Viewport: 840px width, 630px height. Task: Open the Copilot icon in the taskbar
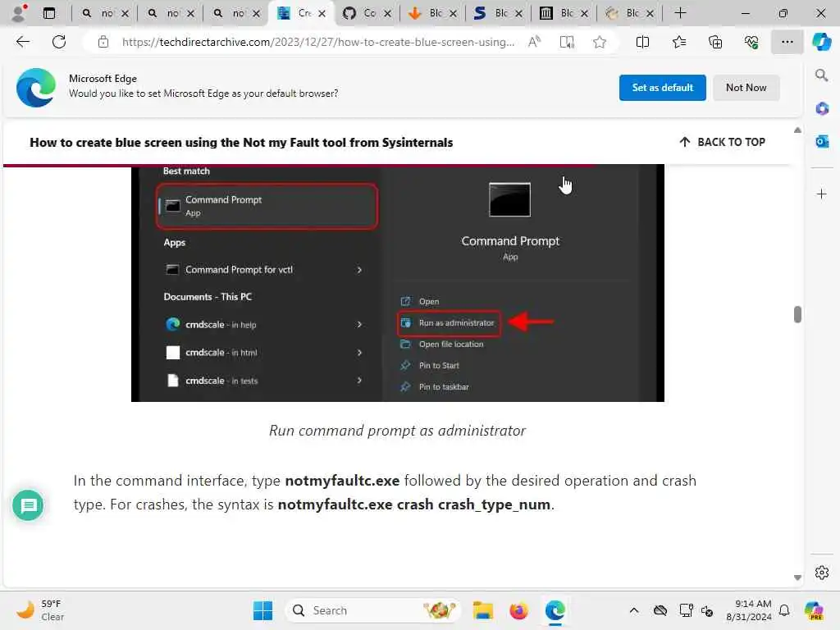[x=813, y=610]
